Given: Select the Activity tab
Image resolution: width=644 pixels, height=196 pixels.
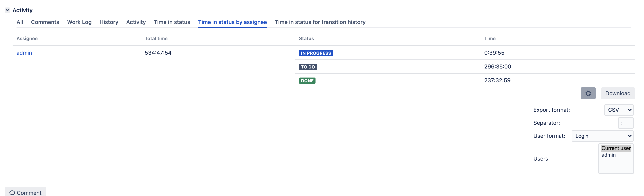Looking at the screenshot, I should tap(136, 22).
